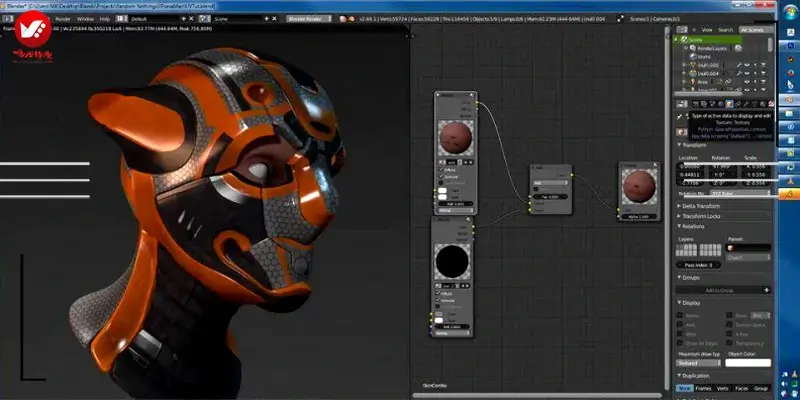
Task: Select Verts duplication button
Action: pos(723,388)
